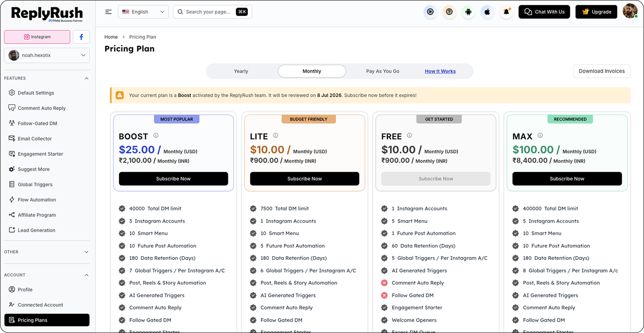The image size is (644, 333).
Task: Click the How It Works link
Action: click(x=440, y=71)
